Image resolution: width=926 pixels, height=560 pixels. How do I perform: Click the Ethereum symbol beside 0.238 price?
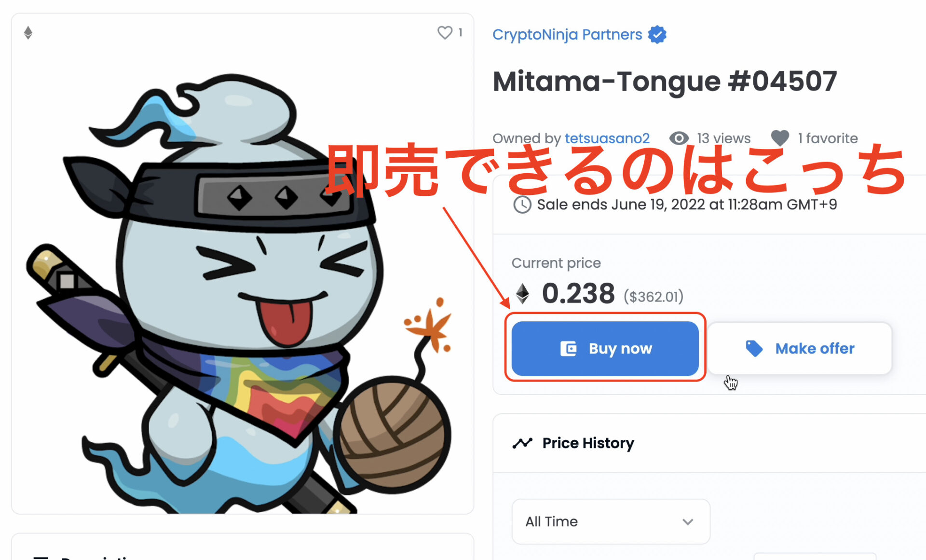coord(522,293)
